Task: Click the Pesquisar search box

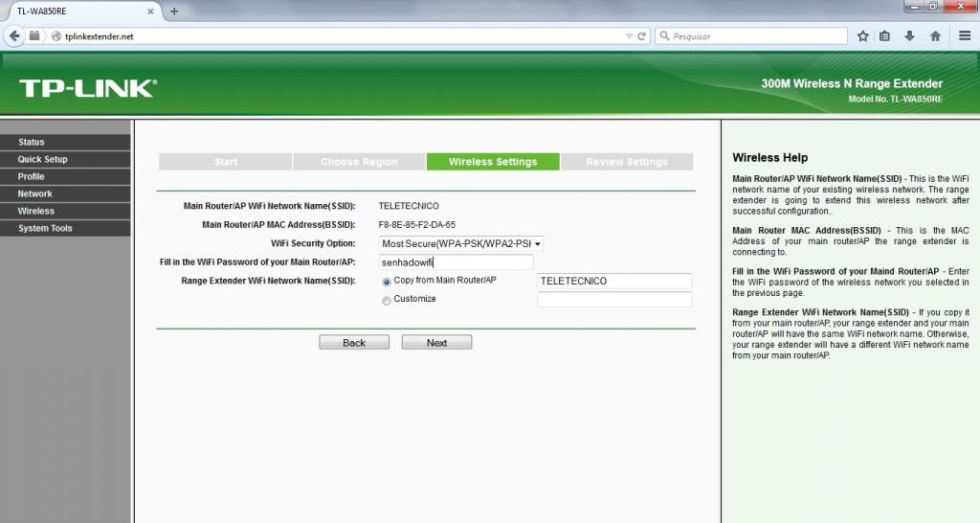Action: 750,36
